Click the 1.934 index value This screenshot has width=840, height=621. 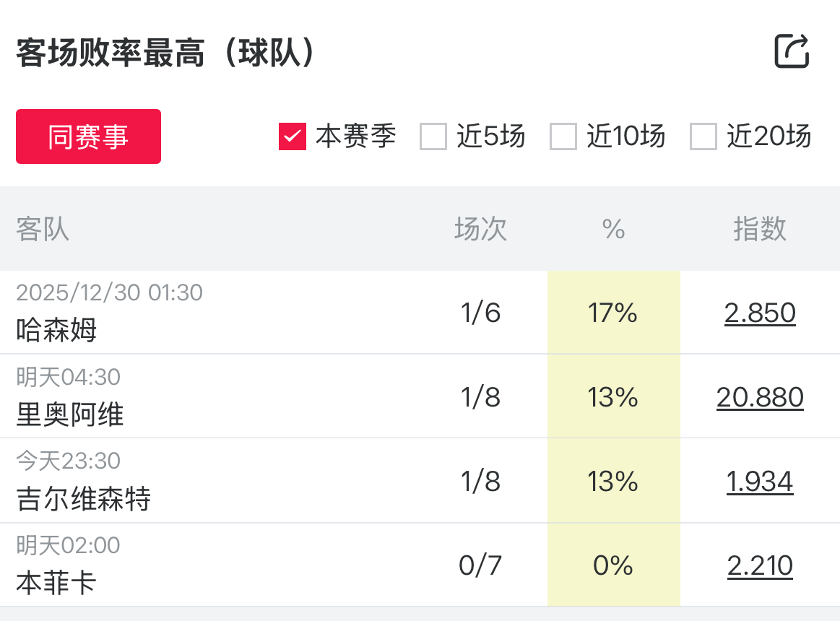(760, 482)
